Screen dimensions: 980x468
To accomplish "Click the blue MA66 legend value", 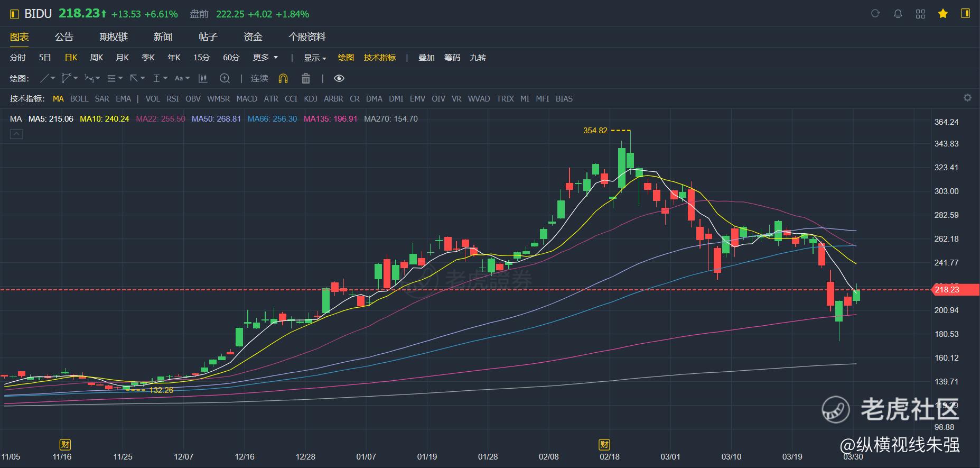I will (x=273, y=119).
